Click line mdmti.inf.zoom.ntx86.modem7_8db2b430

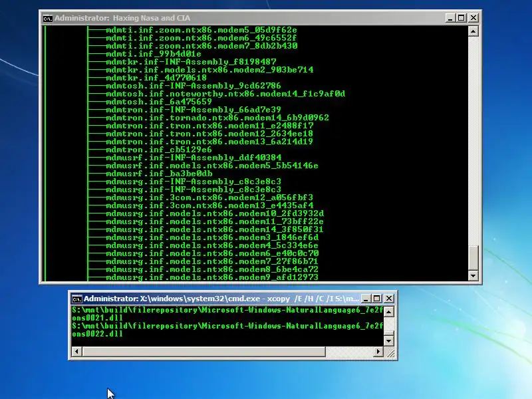click(201, 46)
